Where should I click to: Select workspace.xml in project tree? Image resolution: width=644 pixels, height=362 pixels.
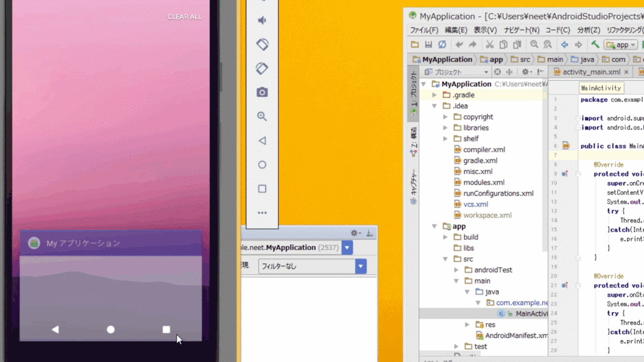487,216
